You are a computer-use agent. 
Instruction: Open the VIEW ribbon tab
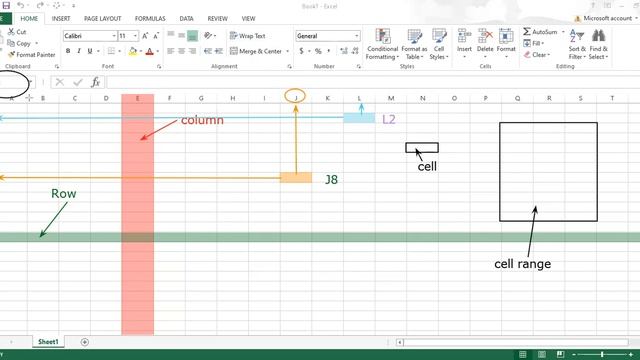pyautogui.click(x=248, y=19)
